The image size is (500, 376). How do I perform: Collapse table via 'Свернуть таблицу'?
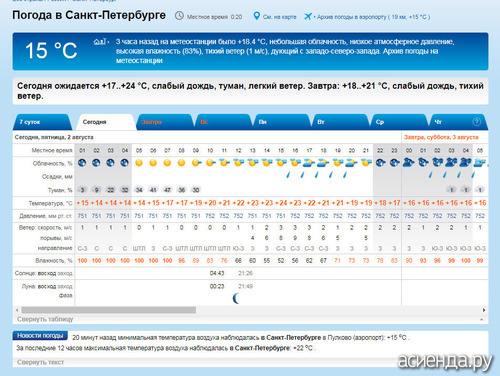coord(45,319)
